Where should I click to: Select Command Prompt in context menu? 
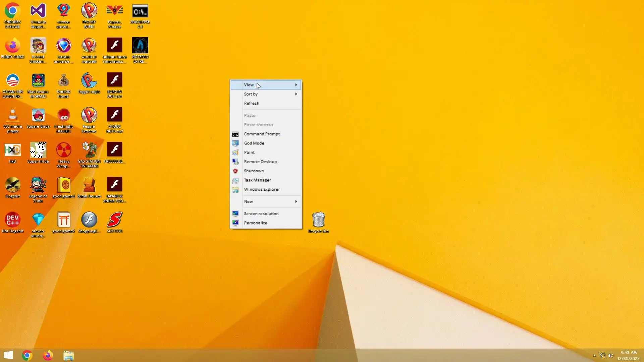[262, 134]
